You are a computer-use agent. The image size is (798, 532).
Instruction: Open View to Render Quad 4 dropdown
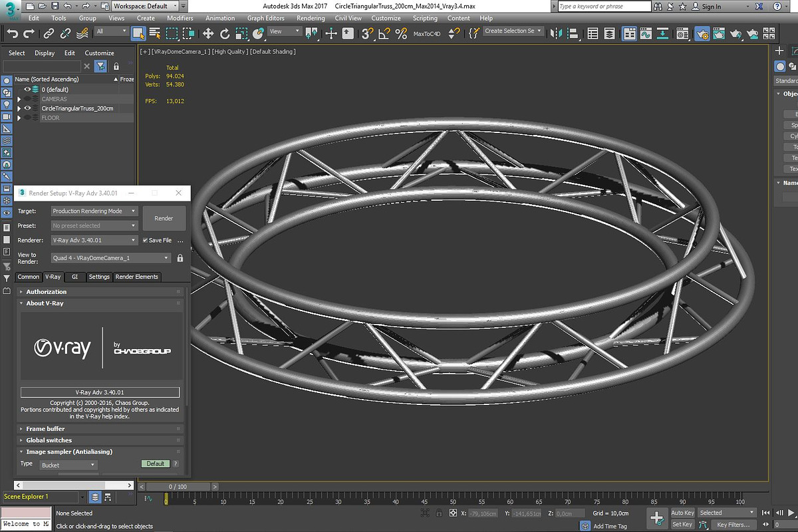(x=111, y=258)
